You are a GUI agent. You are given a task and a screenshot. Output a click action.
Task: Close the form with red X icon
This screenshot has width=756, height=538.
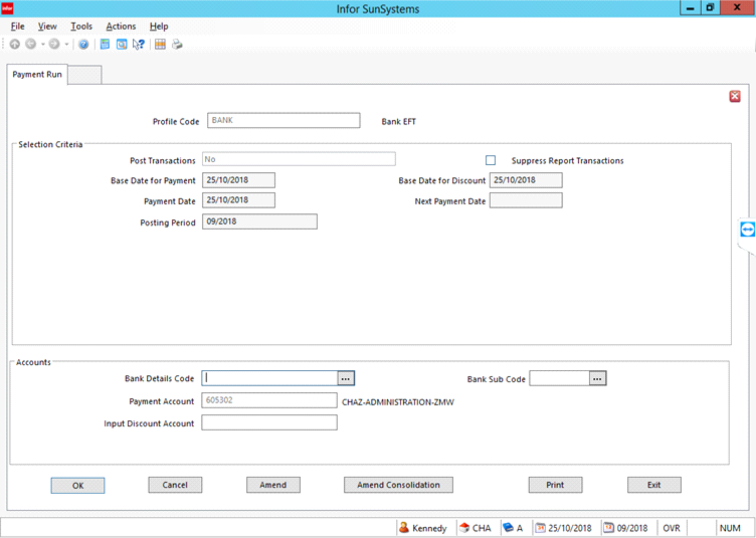coord(735,97)
